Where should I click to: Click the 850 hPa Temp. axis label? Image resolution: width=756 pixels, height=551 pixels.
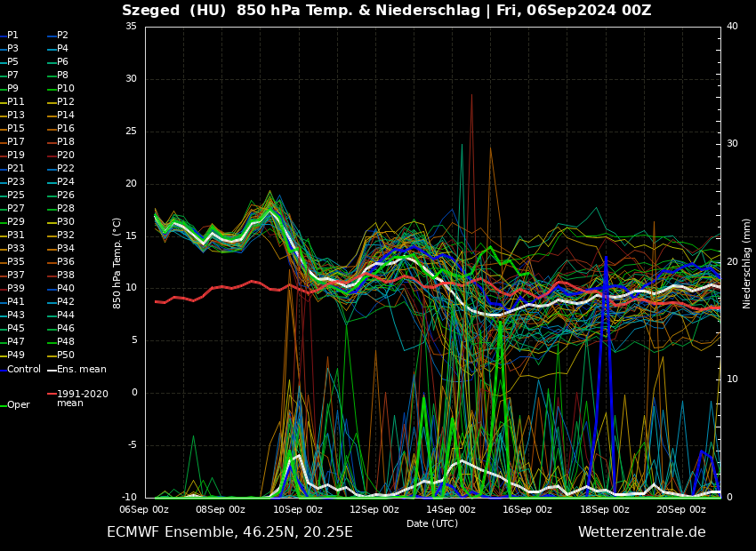[117, 263]
